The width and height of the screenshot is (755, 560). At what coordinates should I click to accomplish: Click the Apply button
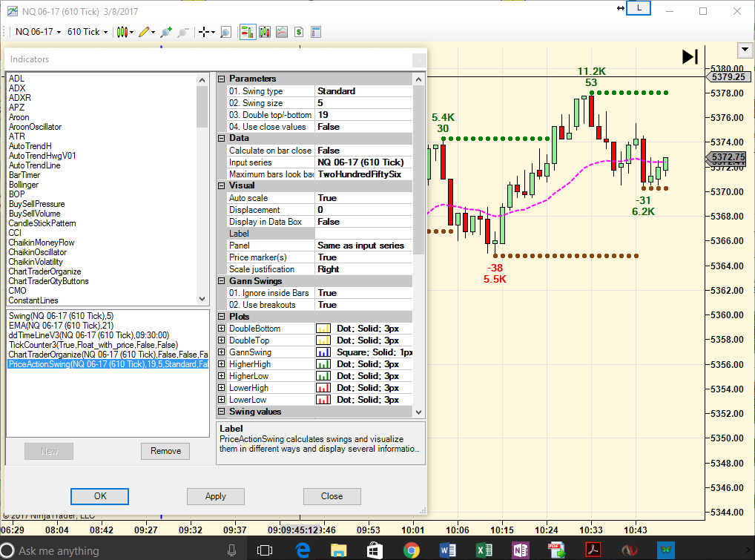pyautogui.click(x=216, y=496)
